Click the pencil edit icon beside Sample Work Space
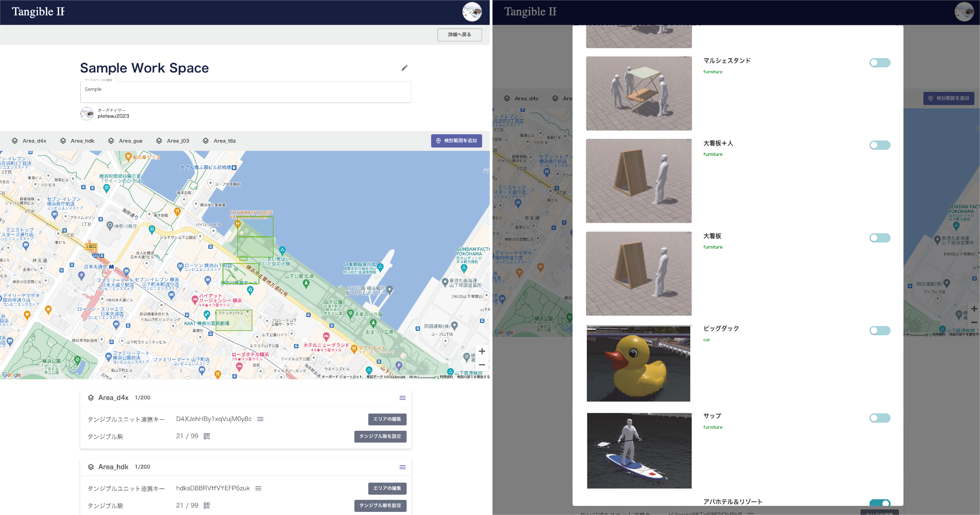Image resolution: width=980 pixels, height=515 pixels. point(404,68)
